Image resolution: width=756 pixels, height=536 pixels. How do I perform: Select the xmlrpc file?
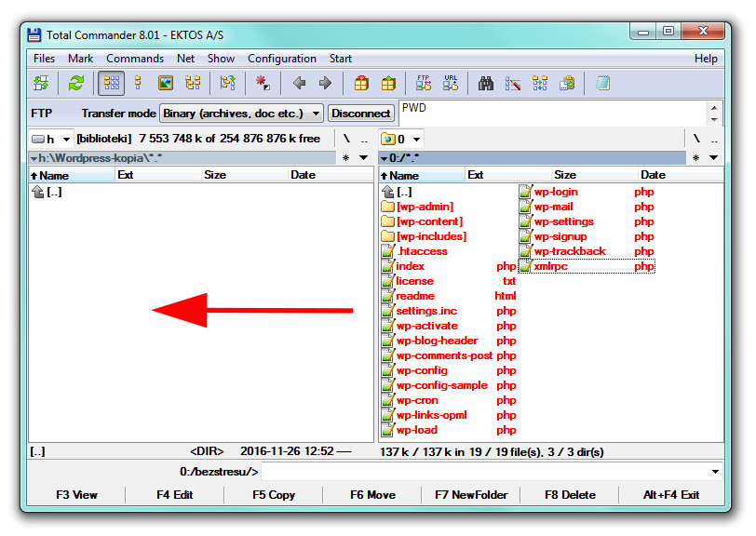587,266
